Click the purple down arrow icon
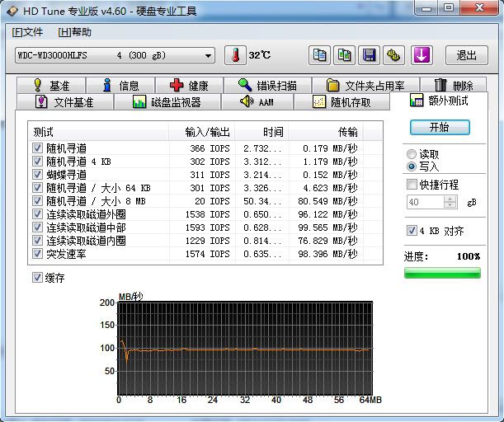The image size is (504, 422). click(422, 55)
